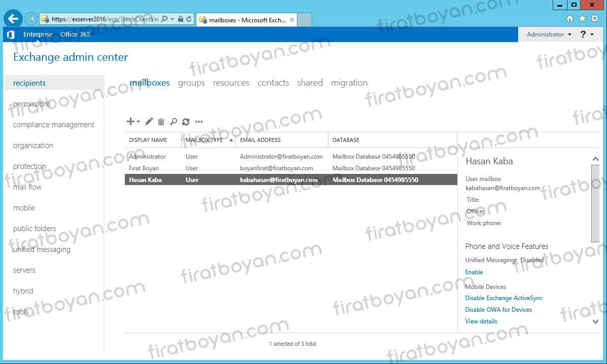Open the address bar dropdown arrow
Viewport: 607px width, 364px height.
point(172,19)
